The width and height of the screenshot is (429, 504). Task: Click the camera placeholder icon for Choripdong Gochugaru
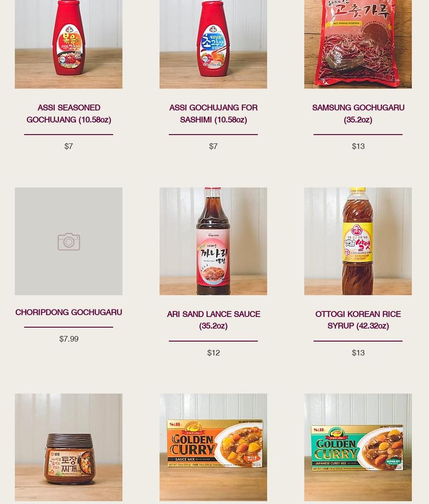69,242
